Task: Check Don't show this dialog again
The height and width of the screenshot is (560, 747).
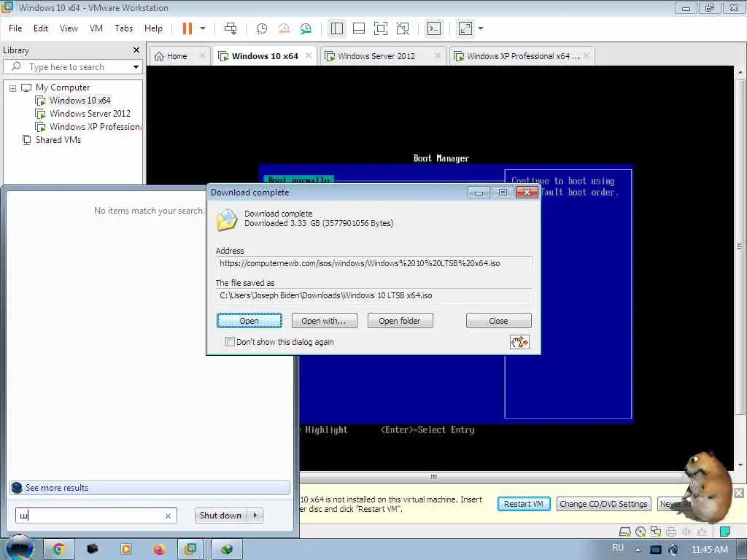Action: pos(230,342)
